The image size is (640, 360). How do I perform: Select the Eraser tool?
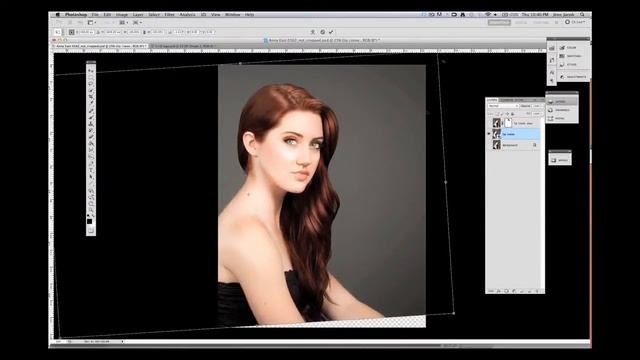tap(91, 137)
